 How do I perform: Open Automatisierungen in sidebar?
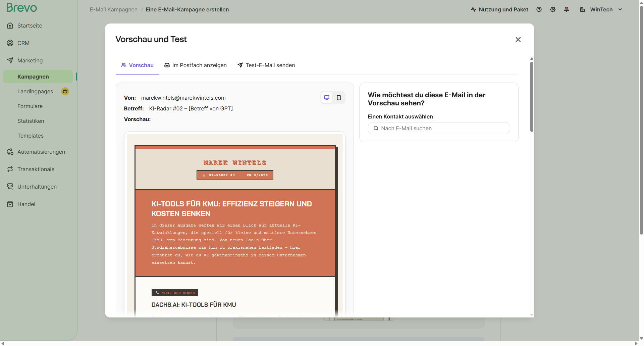tap(41, 152)
